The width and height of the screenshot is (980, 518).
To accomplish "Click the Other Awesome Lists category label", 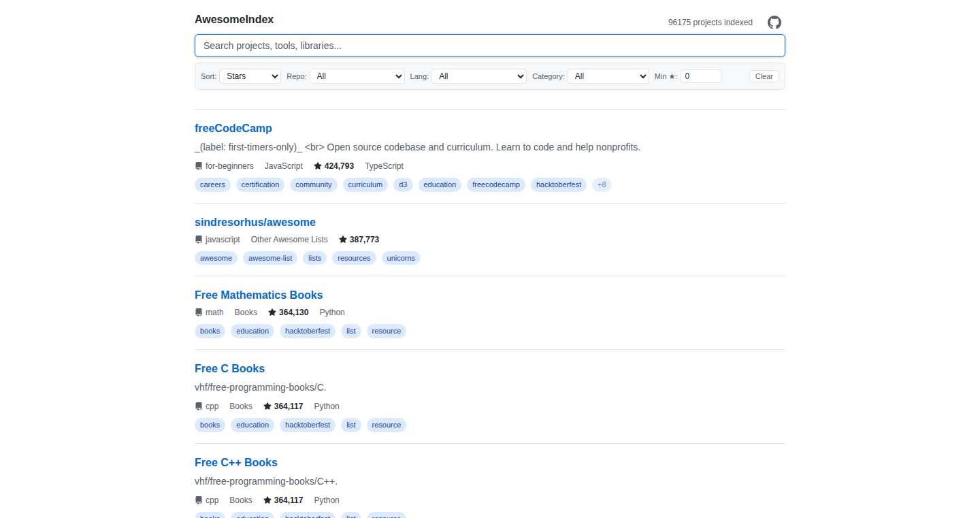I will coord(289,240).
